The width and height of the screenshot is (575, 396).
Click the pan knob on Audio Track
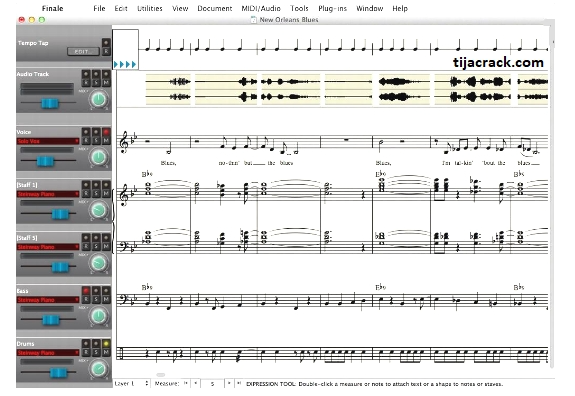98,99
